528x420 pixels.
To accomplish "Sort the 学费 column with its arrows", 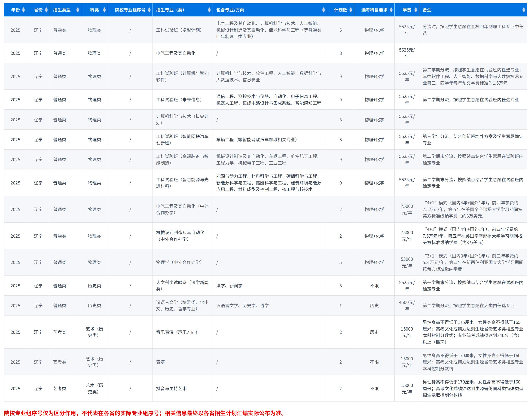I will point(416,10).
